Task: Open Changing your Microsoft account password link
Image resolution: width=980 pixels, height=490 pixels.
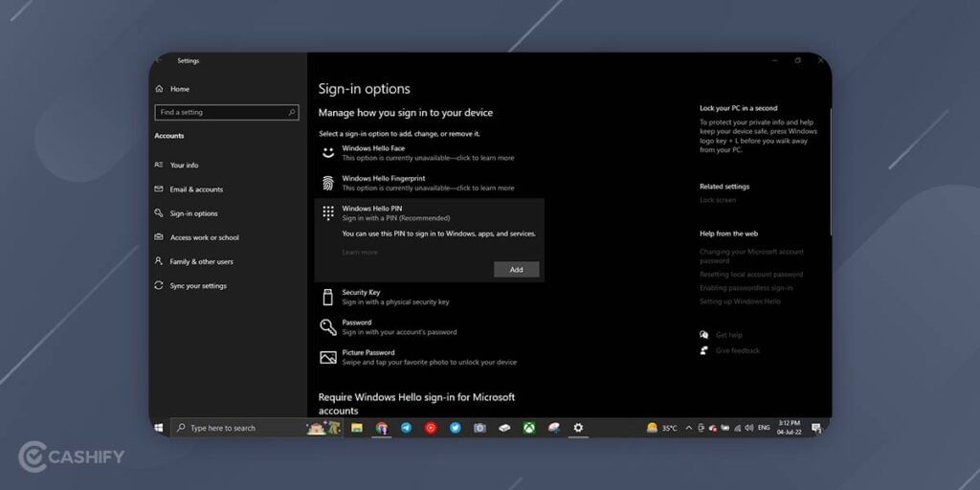Action: 751,256
